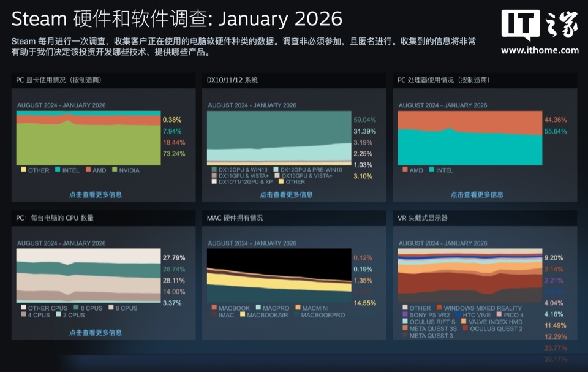This screenshot has width=588, height=372.
Task: Click the INTEL legend icon in GPU chart
Action: [58, 169]
